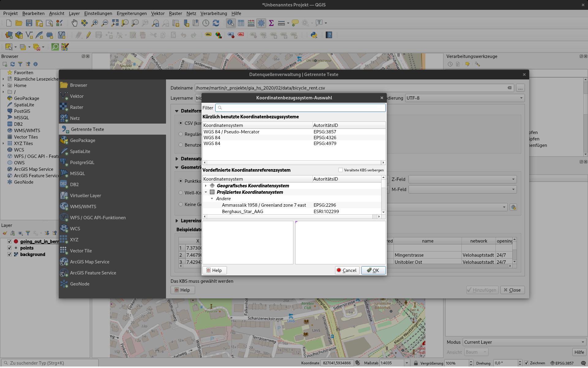Open the UTF-8 encoding dropdown
This screenshot has width=588, height=368.
(464, 98)
